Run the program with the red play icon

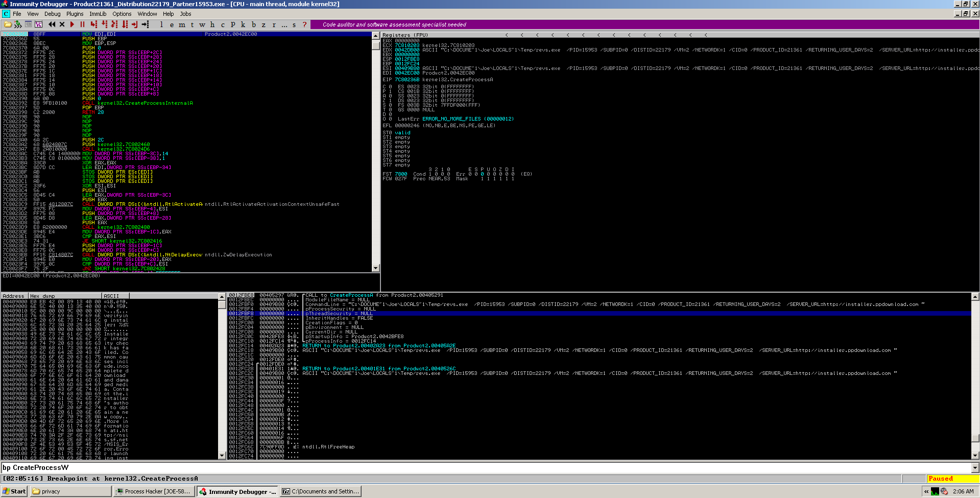point(72,25)
